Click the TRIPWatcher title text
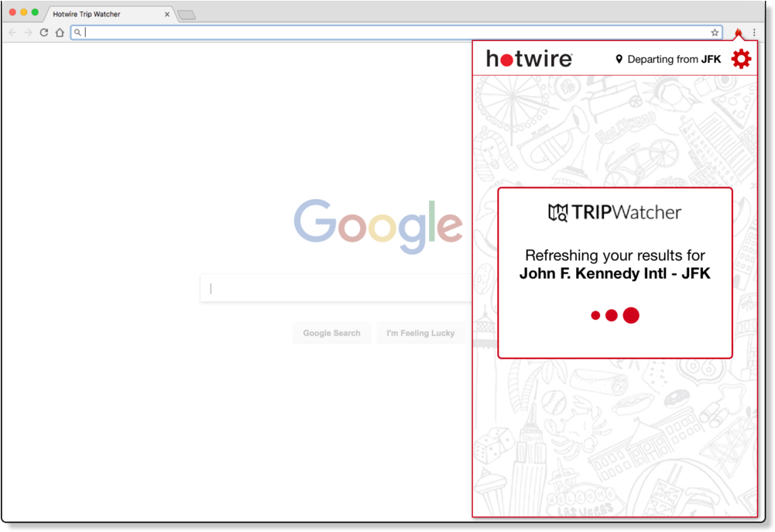Image resolution: width=775 pixels, height=532 pixels. 626,213
